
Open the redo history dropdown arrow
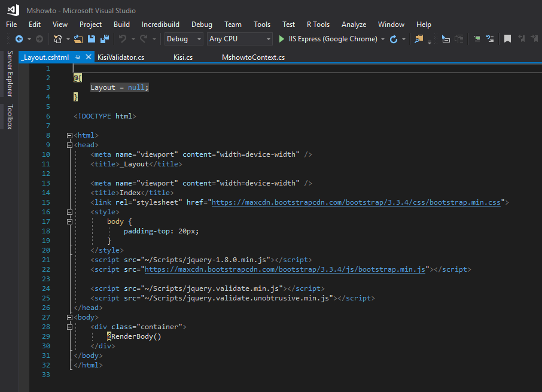pos(154,39)
